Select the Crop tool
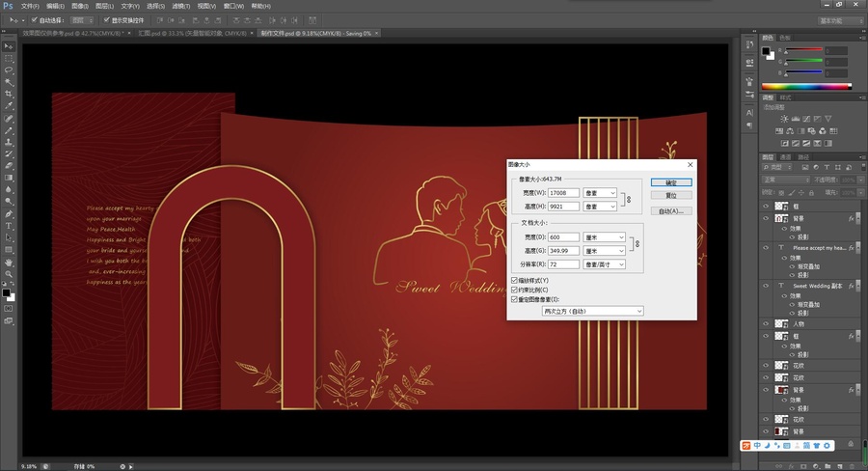This screenshot has height=471, width=868. (x=9, y=95)
